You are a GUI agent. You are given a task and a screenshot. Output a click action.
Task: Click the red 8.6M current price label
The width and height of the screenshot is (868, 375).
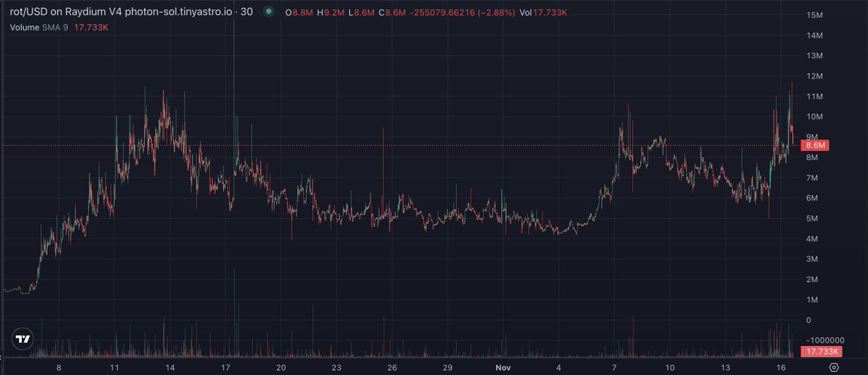(x=816, y=146)
